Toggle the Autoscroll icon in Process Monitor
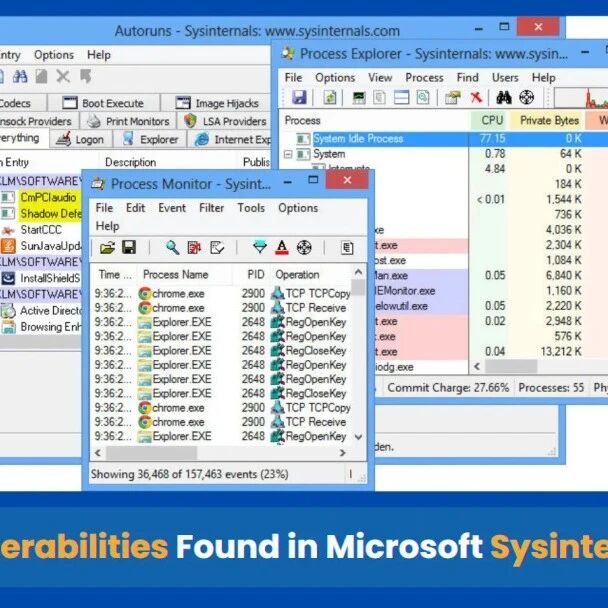Screen dimensions: 608x608 [x=194, y=247]
